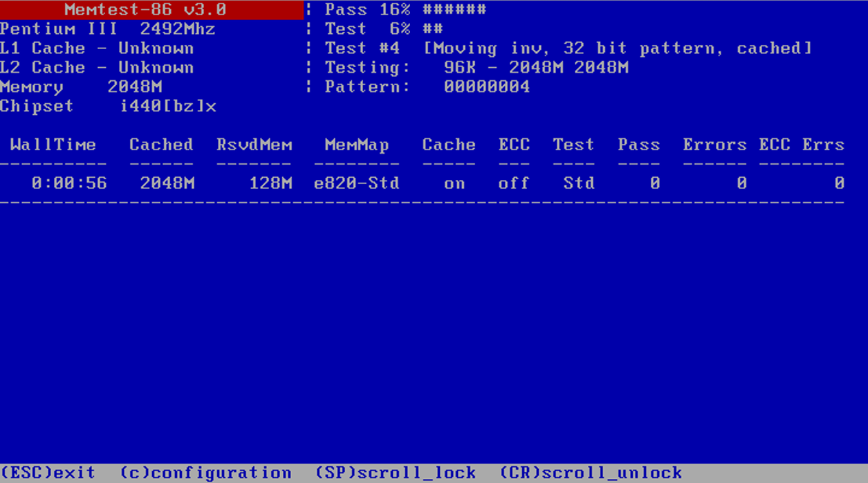
Task: Activate the (SP)scroll_lock option
Action: coord(395,473)
